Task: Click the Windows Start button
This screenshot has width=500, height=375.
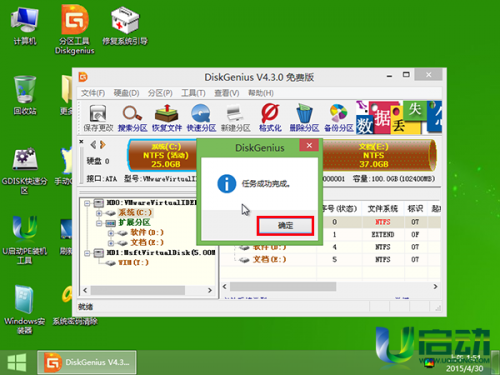Action: click(17, 362)
